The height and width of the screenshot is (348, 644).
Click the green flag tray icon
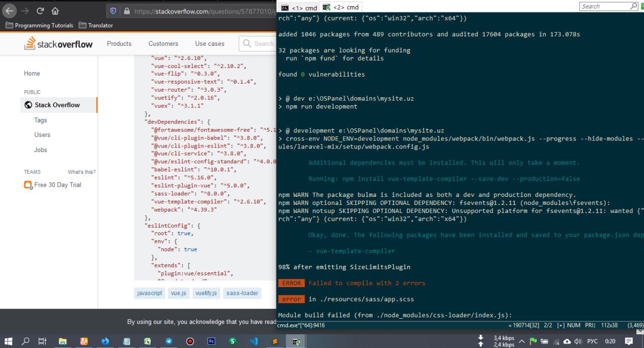(x=532, y=341)
